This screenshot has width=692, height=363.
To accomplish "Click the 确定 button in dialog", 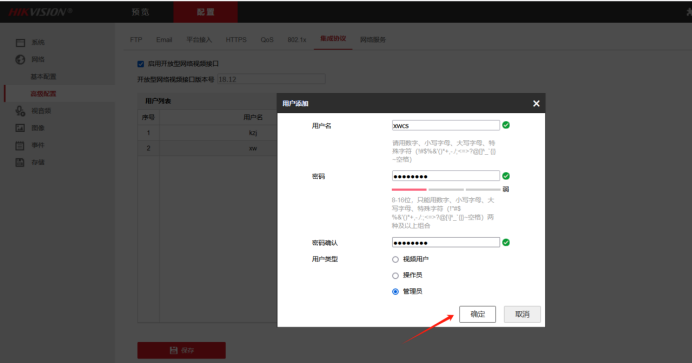I will point(478,314).
